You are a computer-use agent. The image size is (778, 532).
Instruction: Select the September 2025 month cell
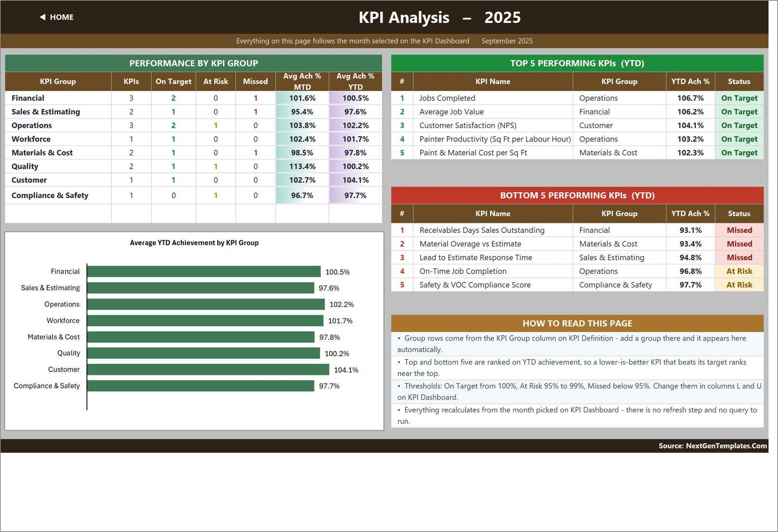(x=507, y=41)
